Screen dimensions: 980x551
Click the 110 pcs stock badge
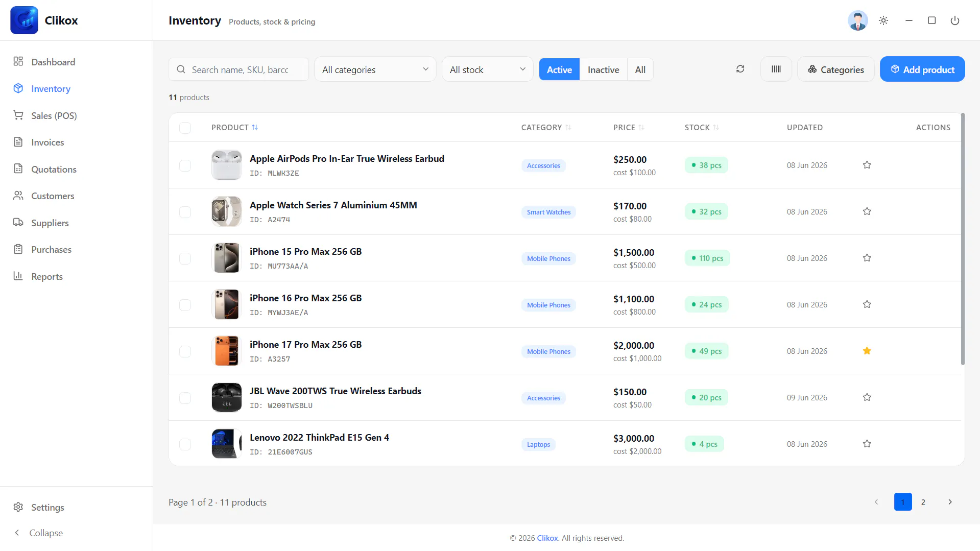pyautogui.click(x=707, y=258)
